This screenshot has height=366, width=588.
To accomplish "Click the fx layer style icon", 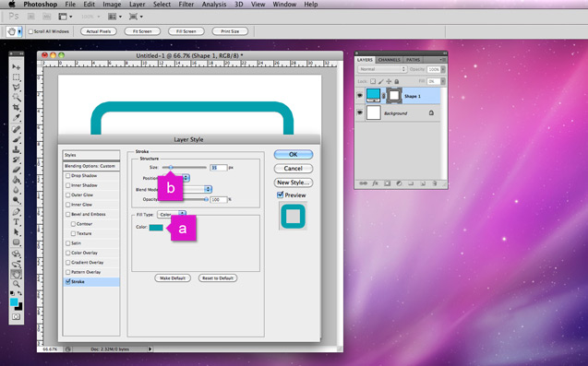I will [375, 183].
